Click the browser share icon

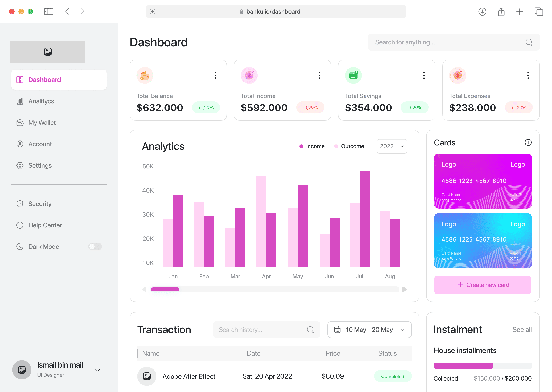pos(501,12)
